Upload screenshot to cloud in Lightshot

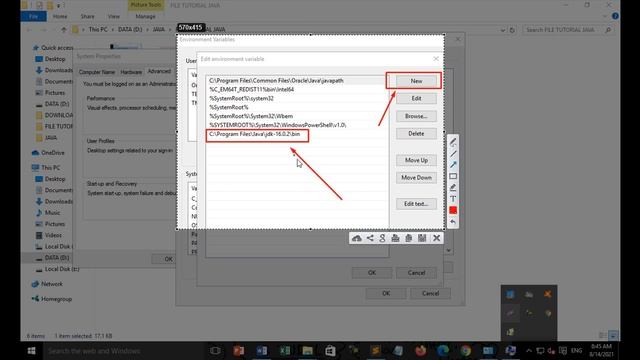tap(357, 238)
